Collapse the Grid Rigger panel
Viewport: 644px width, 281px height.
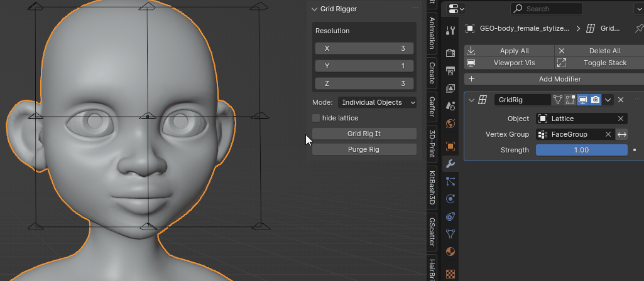[315, 9]
